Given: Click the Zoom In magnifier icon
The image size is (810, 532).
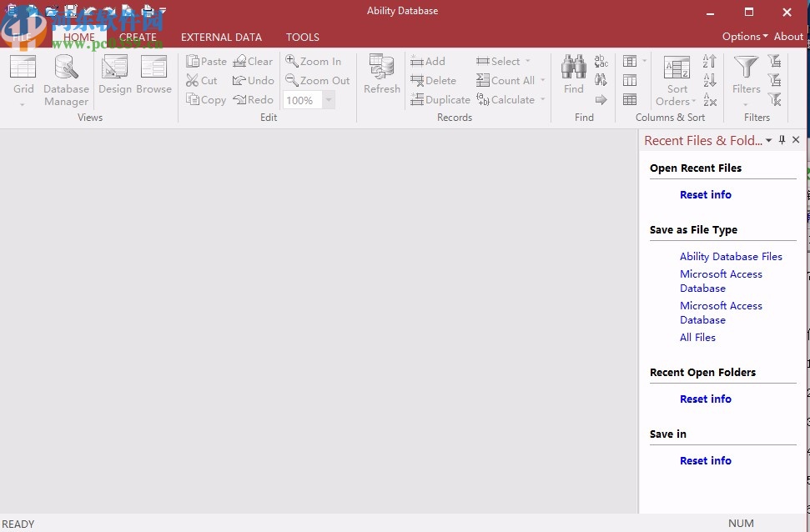Looking at the screenshot, I should click(x=291, y=61).
